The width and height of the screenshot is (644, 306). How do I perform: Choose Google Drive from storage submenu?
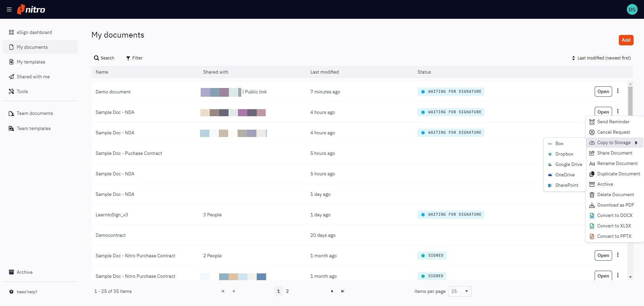pyautogui.click(x=568, y=164)
